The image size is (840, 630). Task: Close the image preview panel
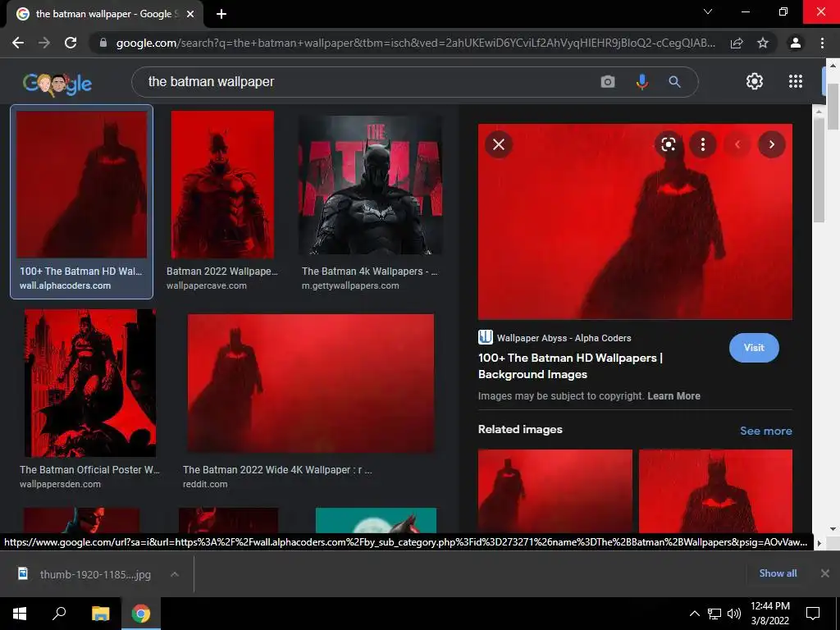499,144
